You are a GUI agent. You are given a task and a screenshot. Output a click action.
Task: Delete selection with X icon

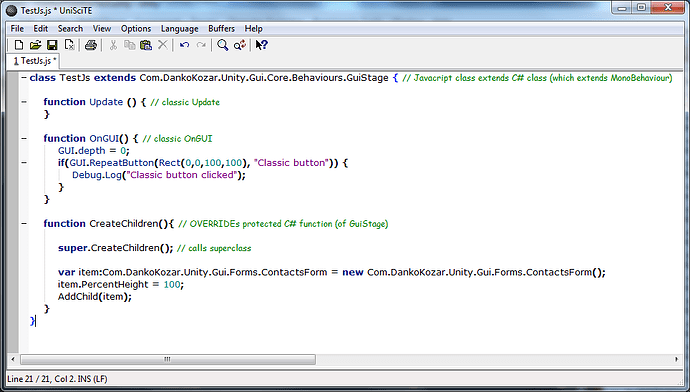162,45
